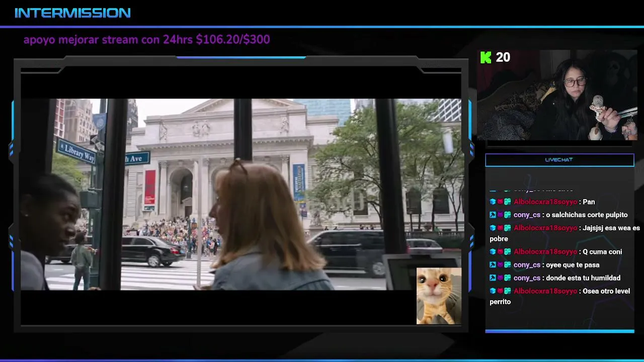Click the red cat badge on the 'Jajsjsj esa wea' message

(x=500, y=228)
